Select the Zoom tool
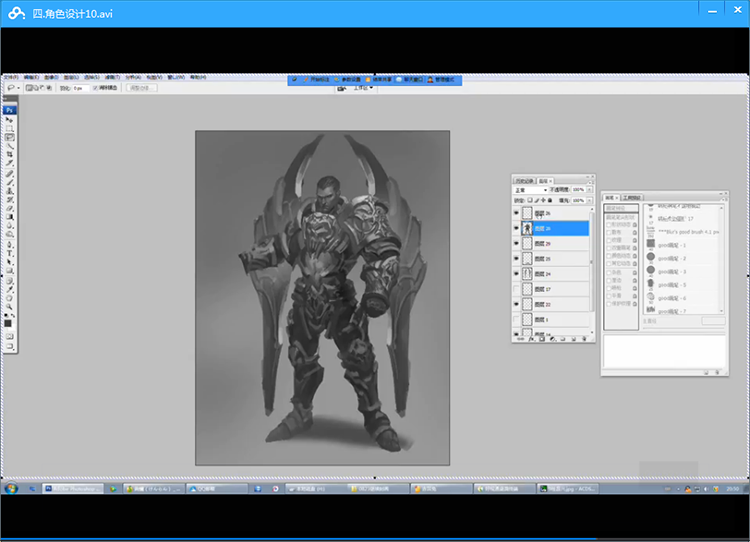The image size is (750, 542). click(9, 307)
